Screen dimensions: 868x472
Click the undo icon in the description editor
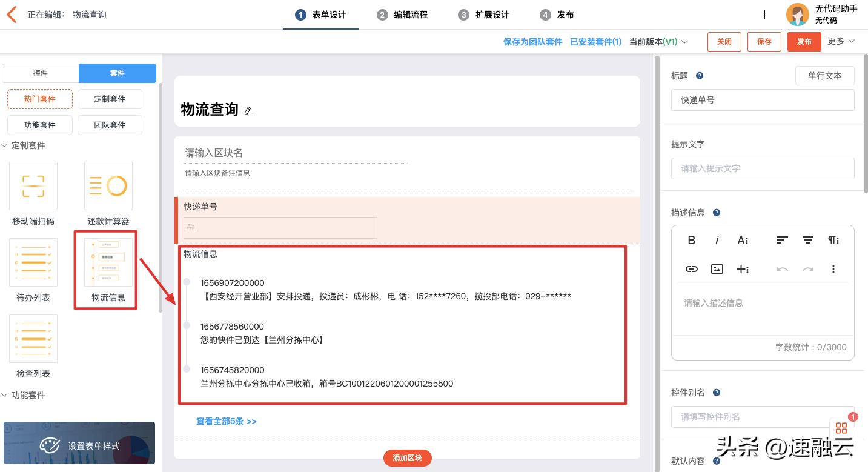(x=781, y=269)
